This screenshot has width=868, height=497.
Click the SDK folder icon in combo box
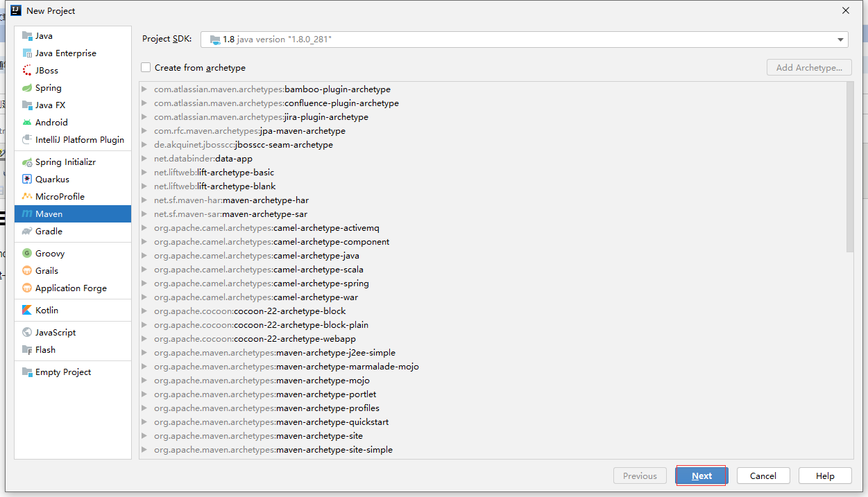point(215,40)
